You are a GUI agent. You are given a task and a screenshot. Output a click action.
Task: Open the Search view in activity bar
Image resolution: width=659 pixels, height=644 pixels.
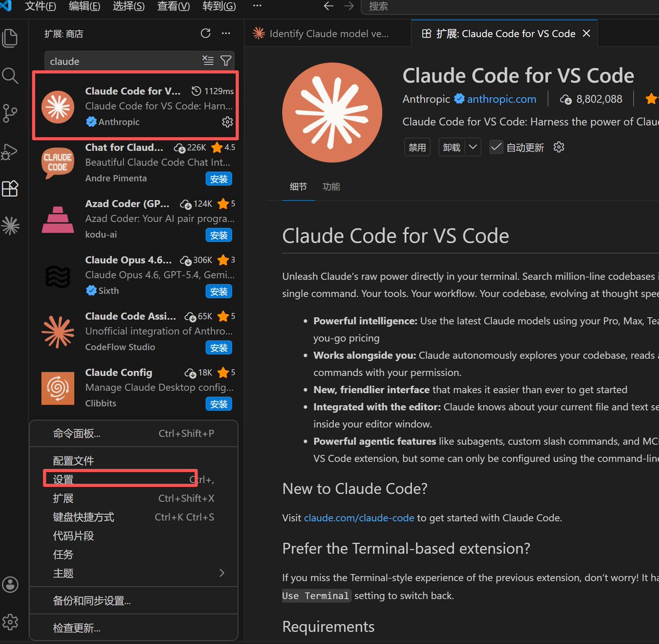click(x=10, y=75)
